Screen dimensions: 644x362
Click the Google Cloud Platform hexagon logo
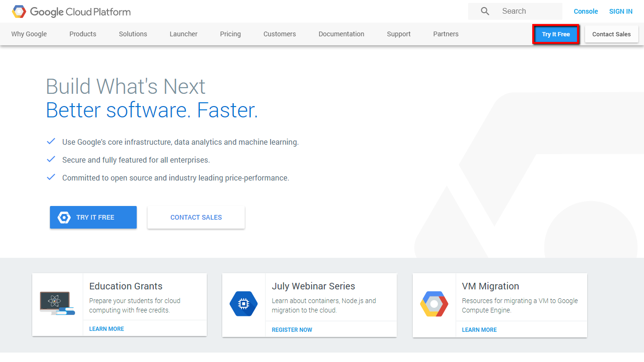click(x=19, y=12)
